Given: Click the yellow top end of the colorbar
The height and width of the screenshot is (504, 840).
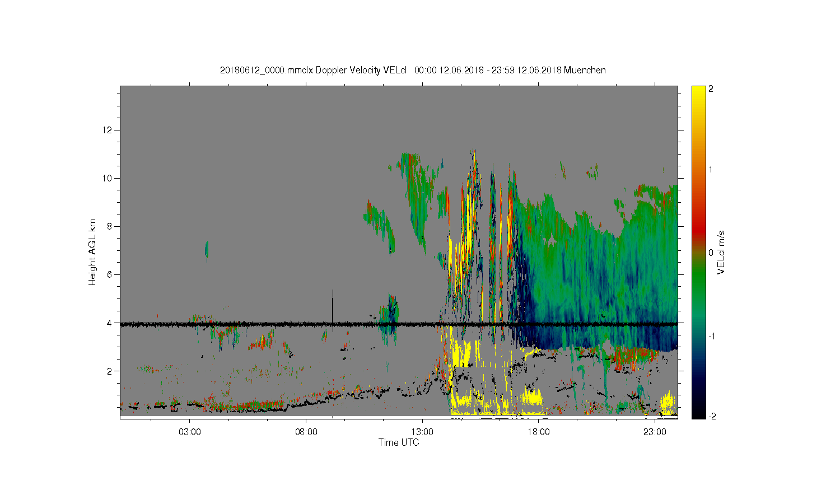Looking at the screenshot, I should [698, 92].
